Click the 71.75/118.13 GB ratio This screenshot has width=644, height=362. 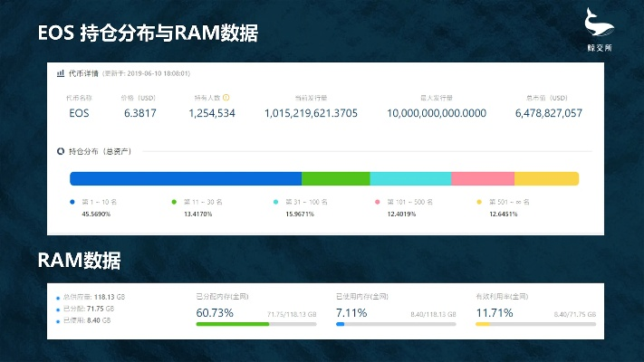pyautogui.click(x=292, y=314)
